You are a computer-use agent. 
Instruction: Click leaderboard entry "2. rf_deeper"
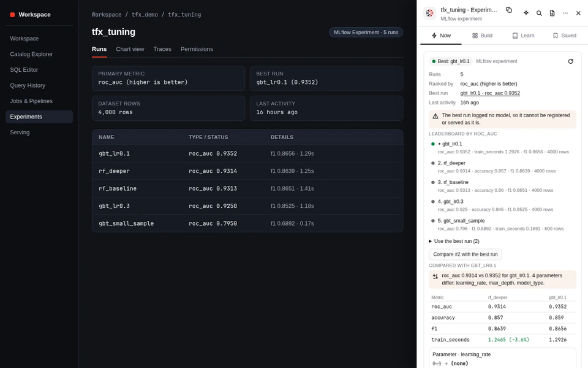502,167
